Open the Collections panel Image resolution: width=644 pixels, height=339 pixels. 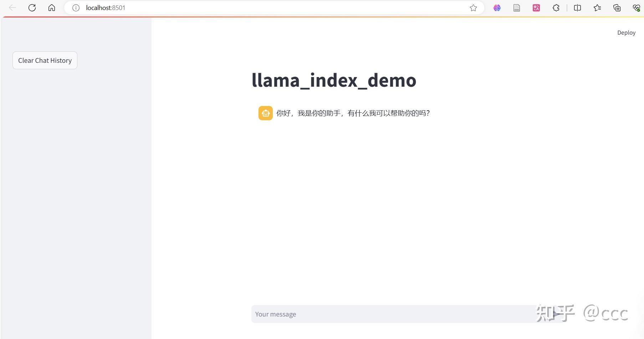pos(617,7)
